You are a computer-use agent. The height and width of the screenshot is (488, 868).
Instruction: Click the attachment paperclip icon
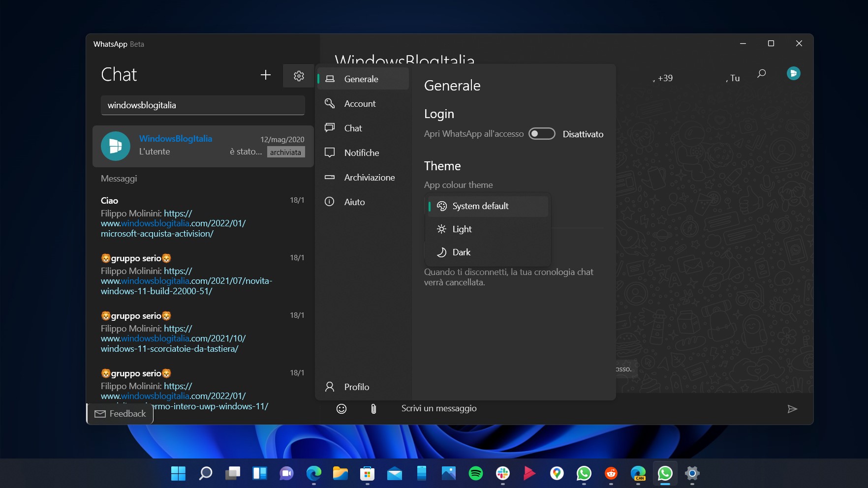[x=373, y=409]
